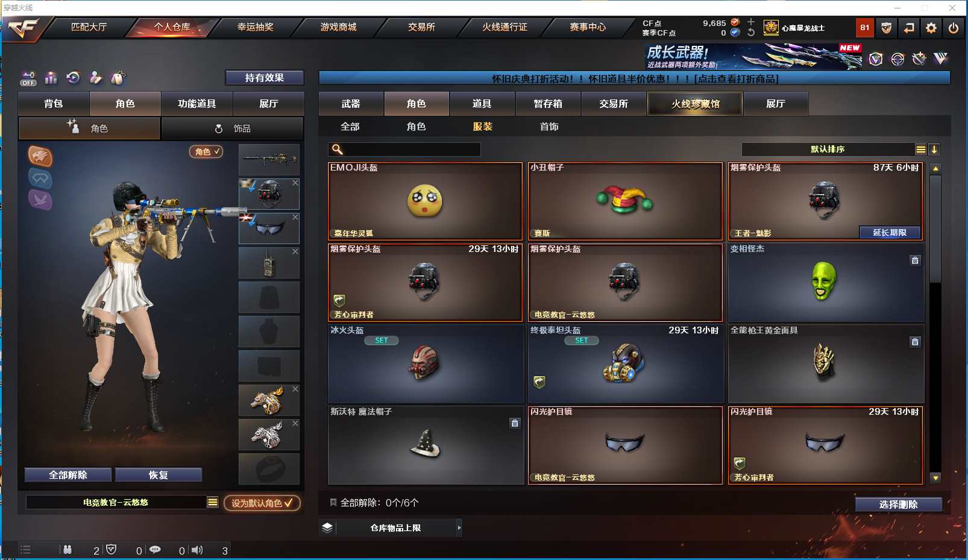This screenshot has width=968, height=560.
Task: Open the settings gear icon
Action: 931,28
